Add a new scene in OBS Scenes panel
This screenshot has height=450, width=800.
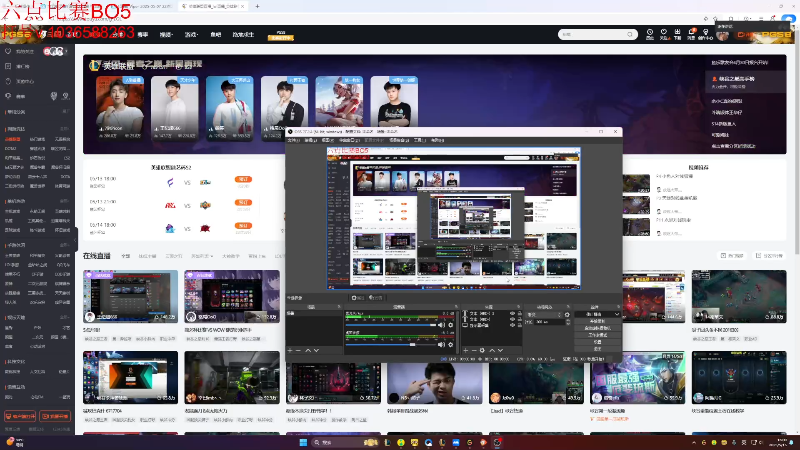290,351
